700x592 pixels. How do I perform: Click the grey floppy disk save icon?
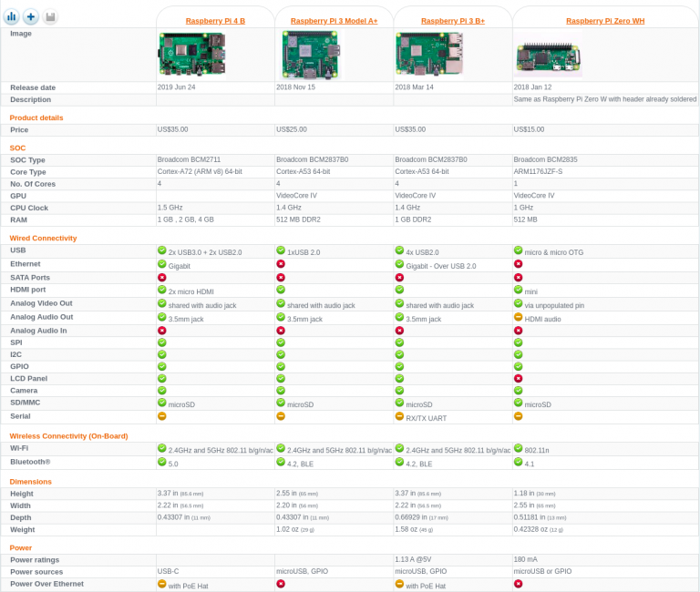(50, 17)
